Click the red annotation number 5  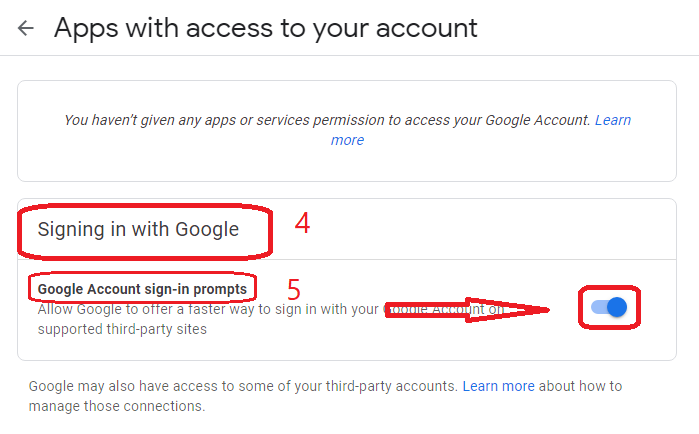click(x=294, y=290)
